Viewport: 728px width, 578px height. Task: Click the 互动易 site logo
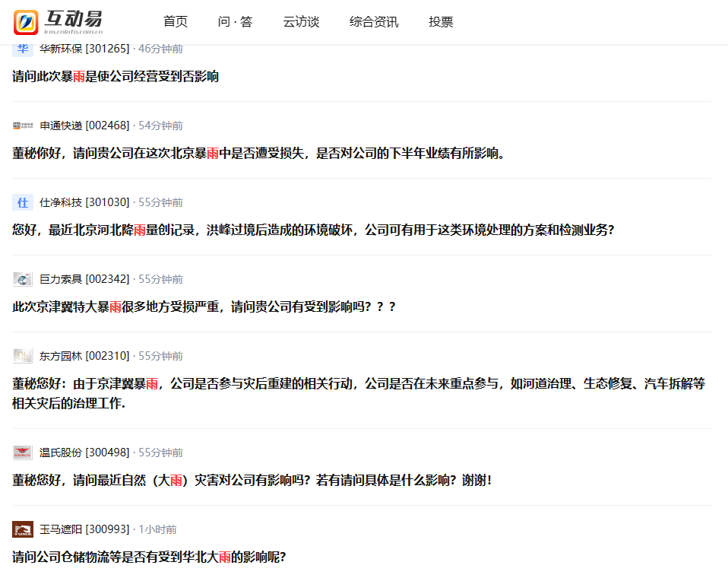(58, 22)
